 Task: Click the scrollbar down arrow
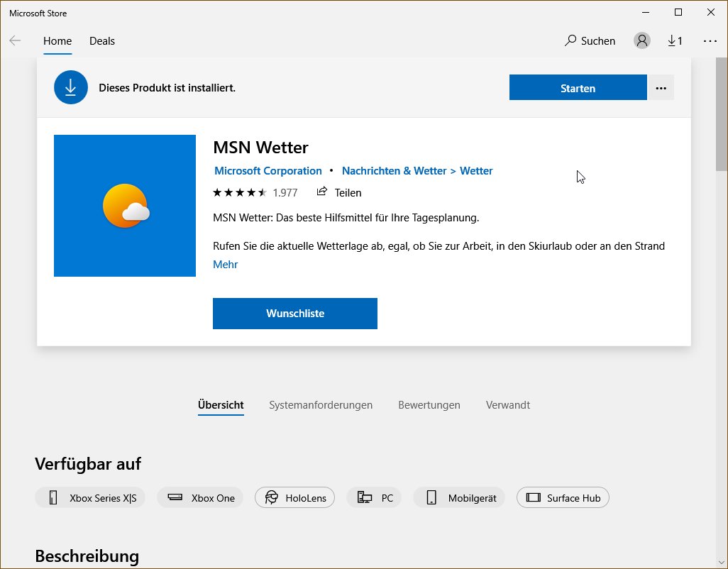coord(722,563)
